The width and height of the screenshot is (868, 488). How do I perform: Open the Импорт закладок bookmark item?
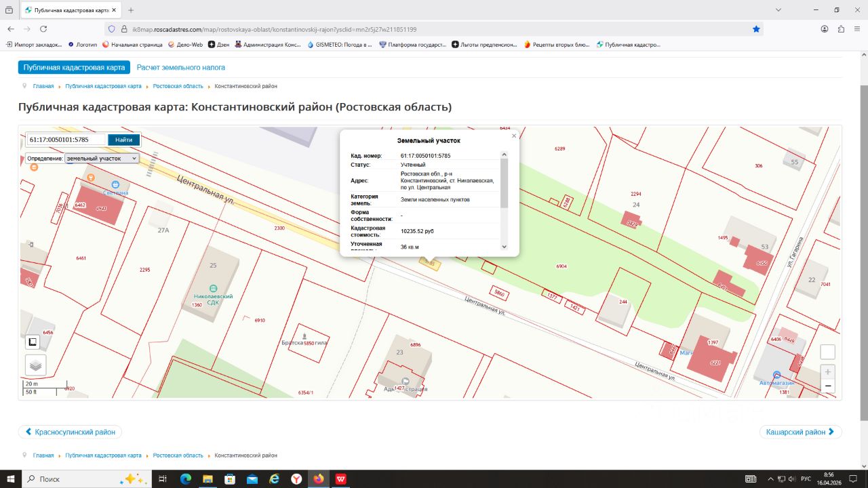click(x=34, y=45)
